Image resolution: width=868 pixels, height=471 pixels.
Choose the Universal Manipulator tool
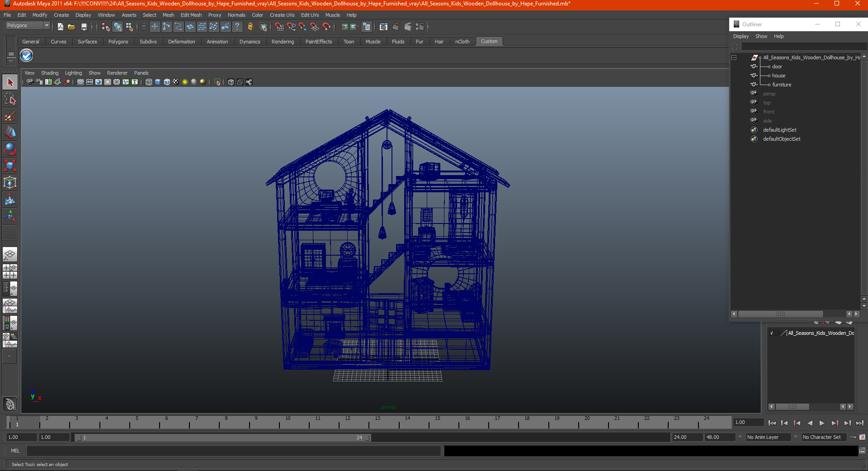(10, 182)
